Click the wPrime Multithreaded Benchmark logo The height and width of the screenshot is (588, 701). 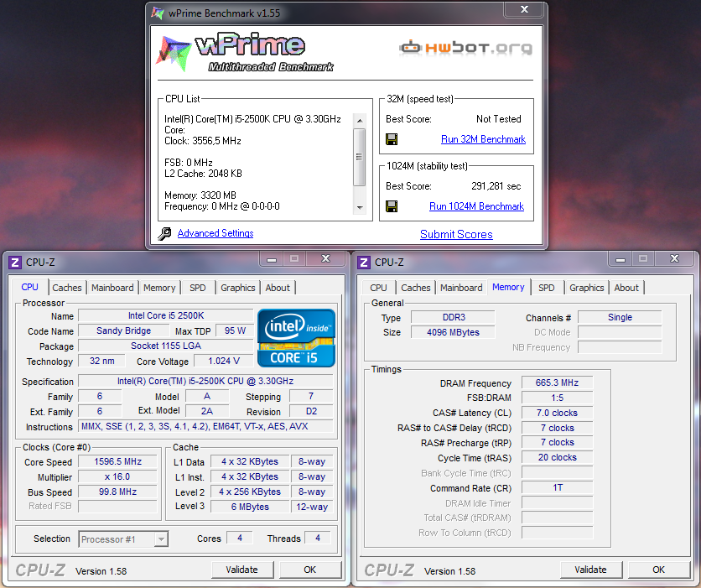point(245,52)
